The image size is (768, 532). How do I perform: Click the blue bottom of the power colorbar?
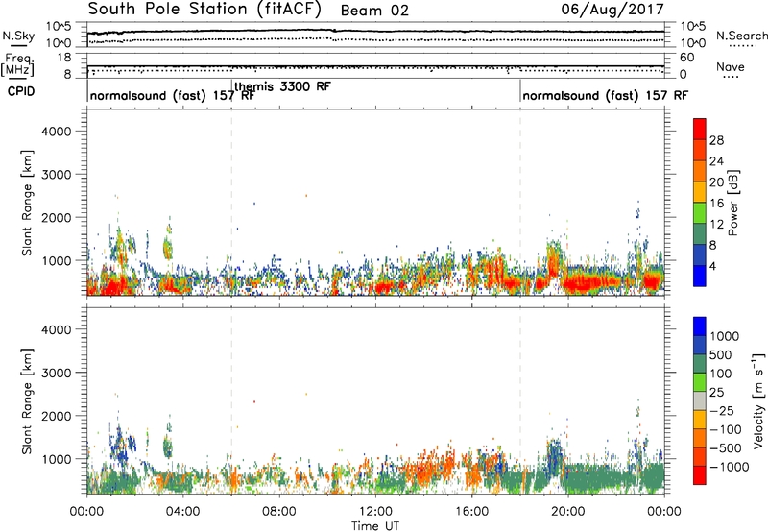(700, 276)
